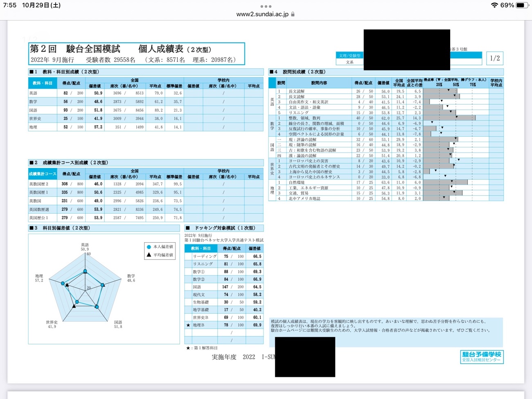Tap the 駿台予備学校 logo at bottom right
The image size is (532, 399).
coord(482,356)
